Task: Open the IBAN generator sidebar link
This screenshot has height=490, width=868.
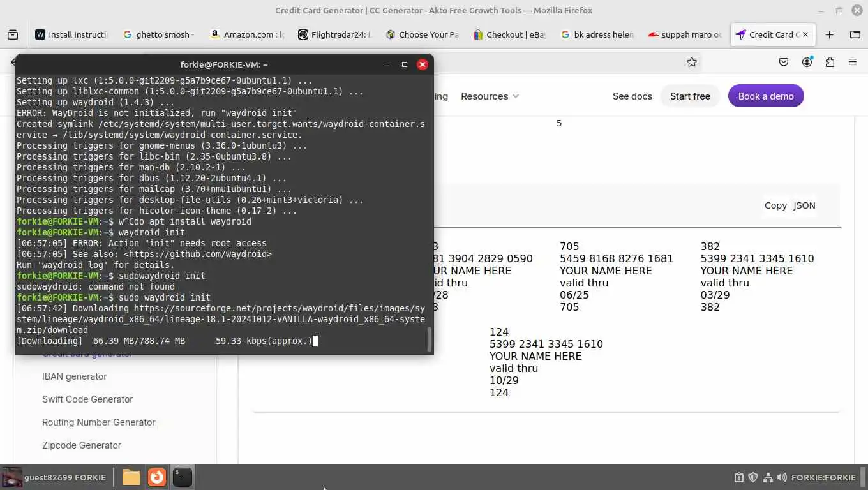Action: [x=74, y=376]
